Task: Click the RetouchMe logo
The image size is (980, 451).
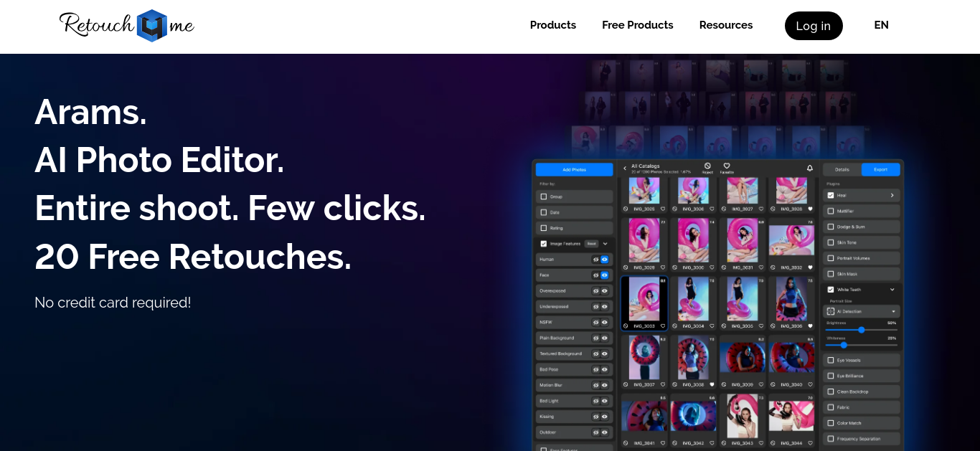Action: tap(126, 26)
